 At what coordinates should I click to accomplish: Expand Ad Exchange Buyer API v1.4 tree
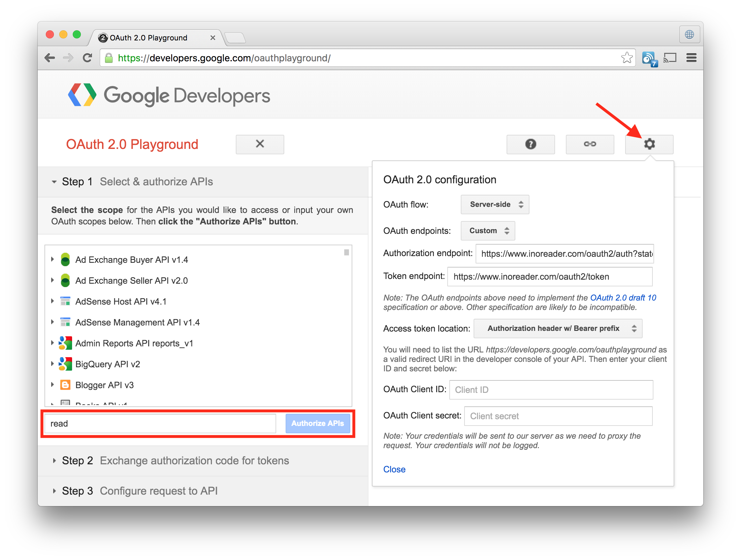(x=53, y=259)
